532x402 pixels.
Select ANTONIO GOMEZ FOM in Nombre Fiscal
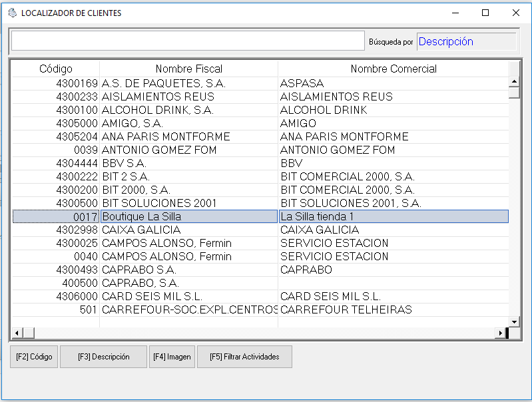(189, 150)
